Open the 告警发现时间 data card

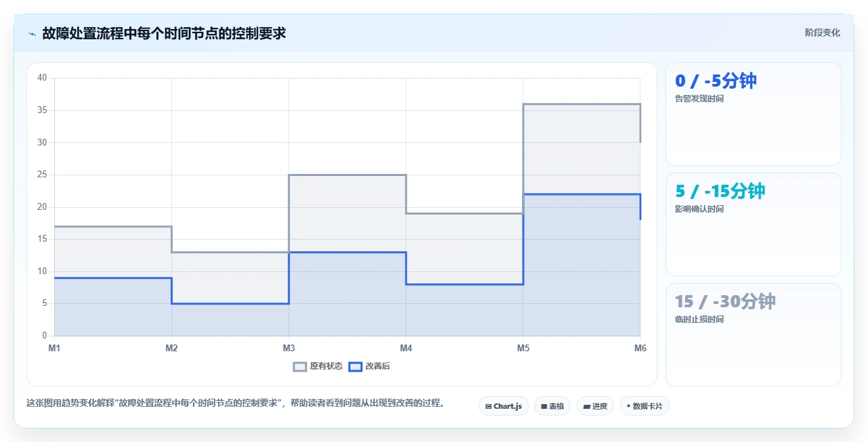tap(754, 114)
